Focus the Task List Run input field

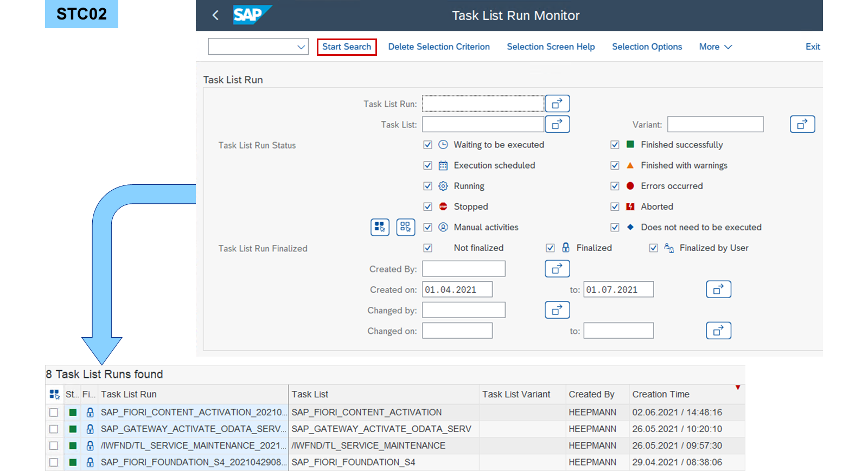[483, 104]
